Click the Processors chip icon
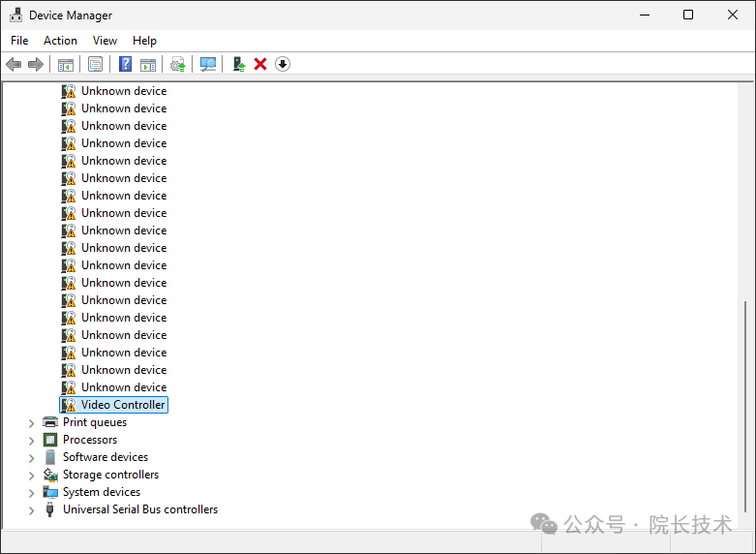The width and height of the screenshot is (756, 554). [50, 440]
